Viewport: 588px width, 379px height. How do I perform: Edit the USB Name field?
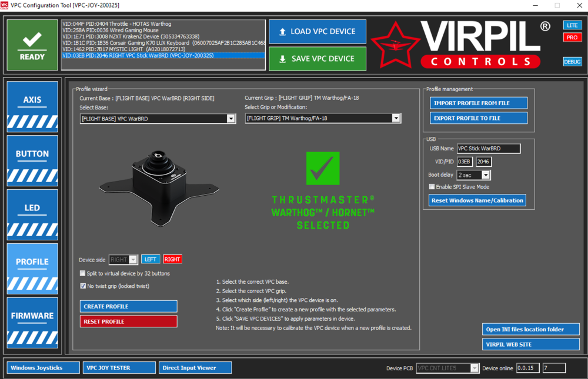click(x=489, y=149)
